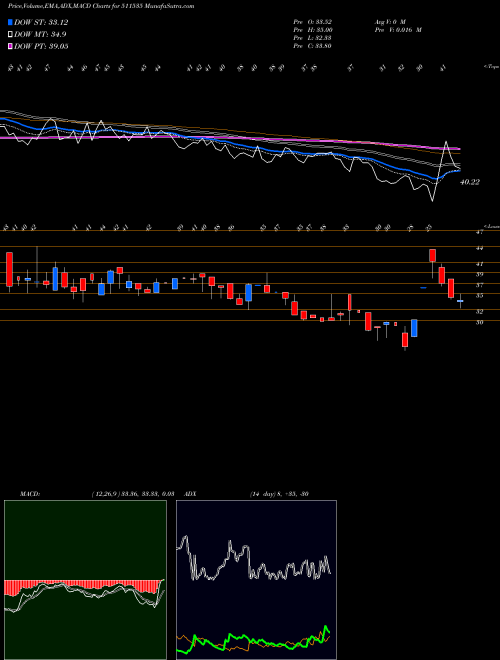The height and width of the screenshot is (660, 500).
Task: Select the 'Pre C: 33.80' value
Action: (312, 46)
